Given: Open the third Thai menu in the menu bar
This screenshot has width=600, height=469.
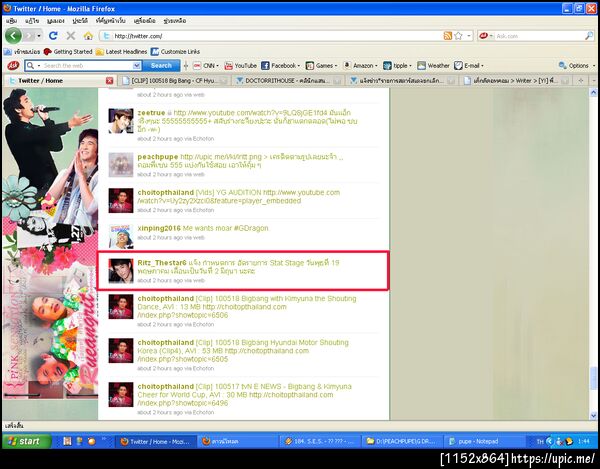Looking at the screenshot, I should [x=55, y=21].
